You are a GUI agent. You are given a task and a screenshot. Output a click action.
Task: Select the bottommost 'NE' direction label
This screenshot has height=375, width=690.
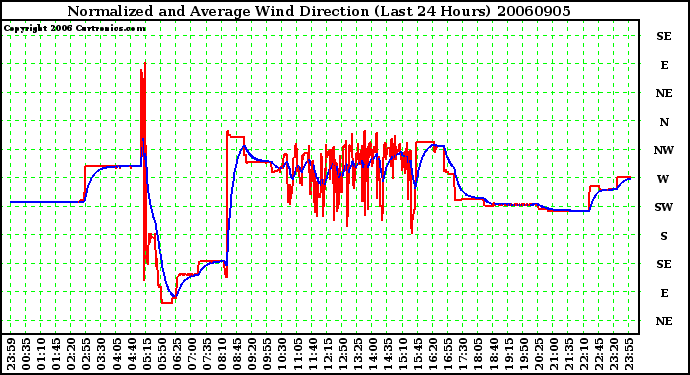point(664,321)
